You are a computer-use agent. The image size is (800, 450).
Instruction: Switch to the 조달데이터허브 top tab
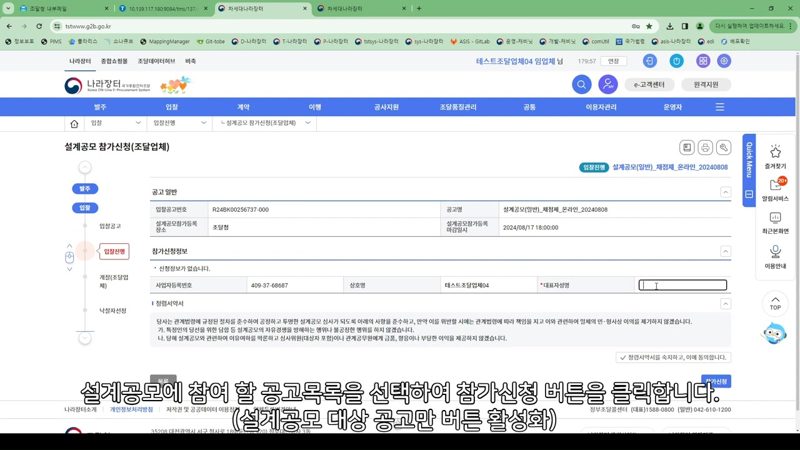tap(156, 61)
